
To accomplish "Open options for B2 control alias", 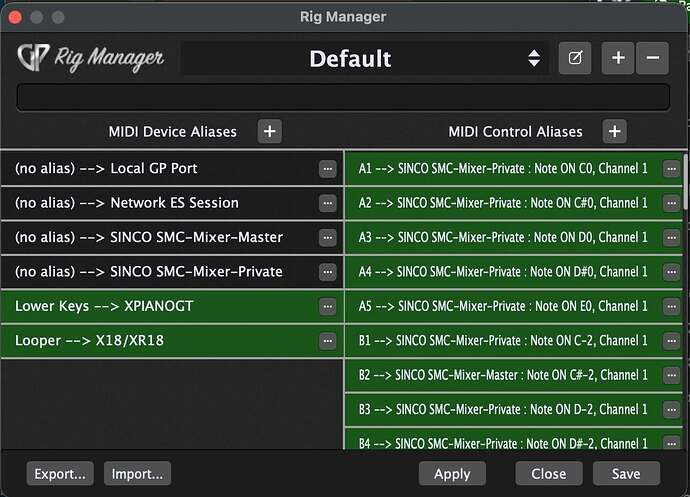I will [672, 375].
